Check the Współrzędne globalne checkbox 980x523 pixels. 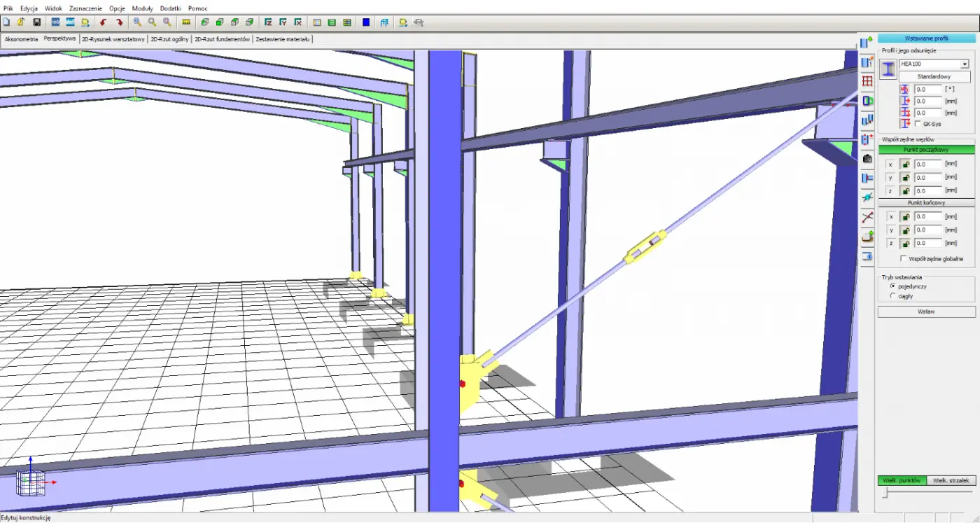[903, 259]
